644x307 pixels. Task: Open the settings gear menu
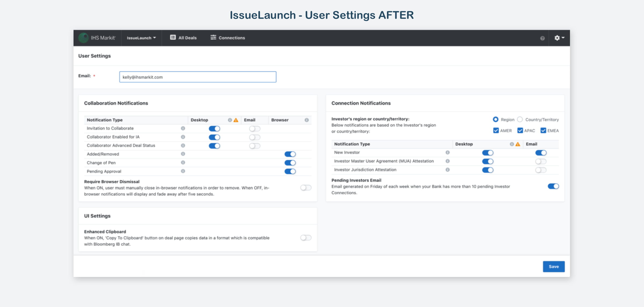click(559, 38)
